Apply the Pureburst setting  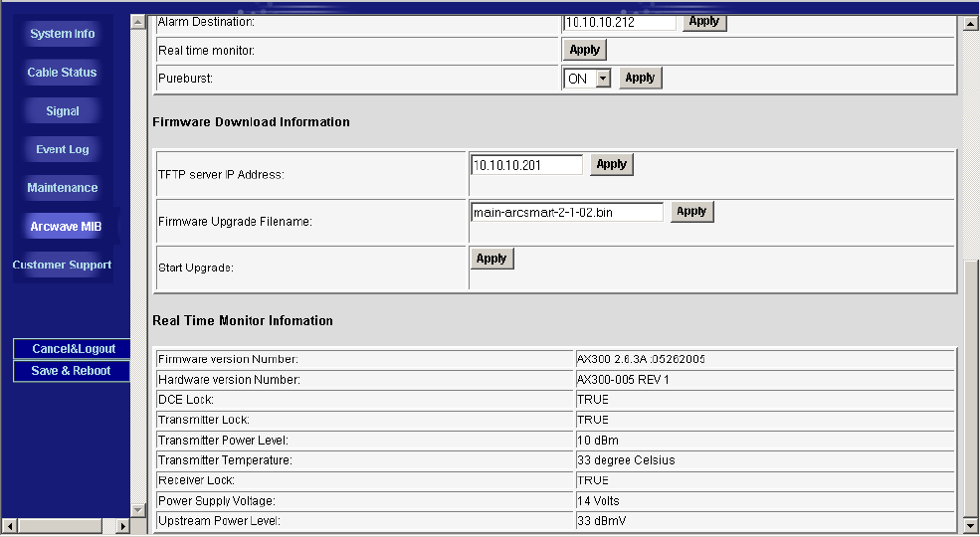click(640, 78)
